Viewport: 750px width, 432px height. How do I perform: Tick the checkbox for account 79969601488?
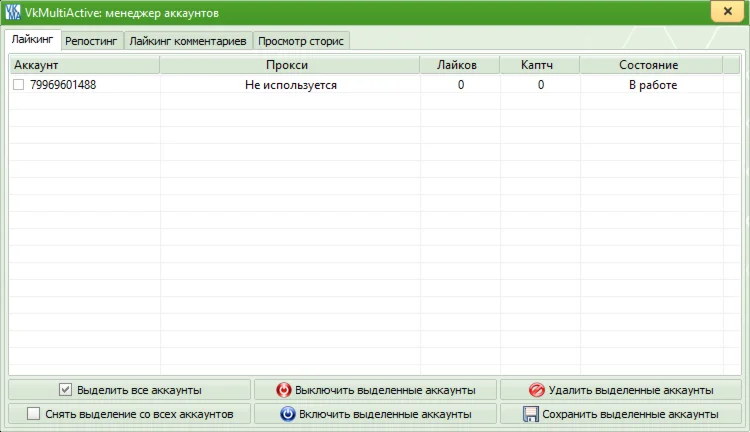click(x=19, y=85)
